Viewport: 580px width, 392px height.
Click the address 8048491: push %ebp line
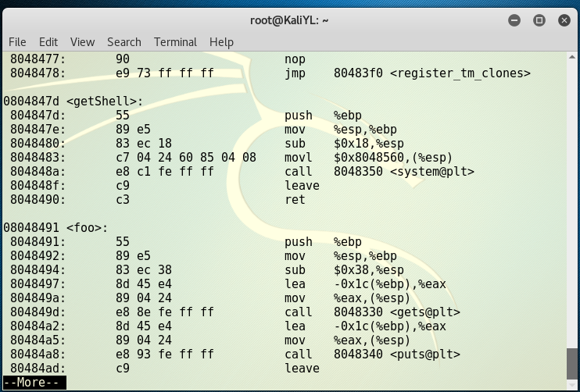[186, 241]
